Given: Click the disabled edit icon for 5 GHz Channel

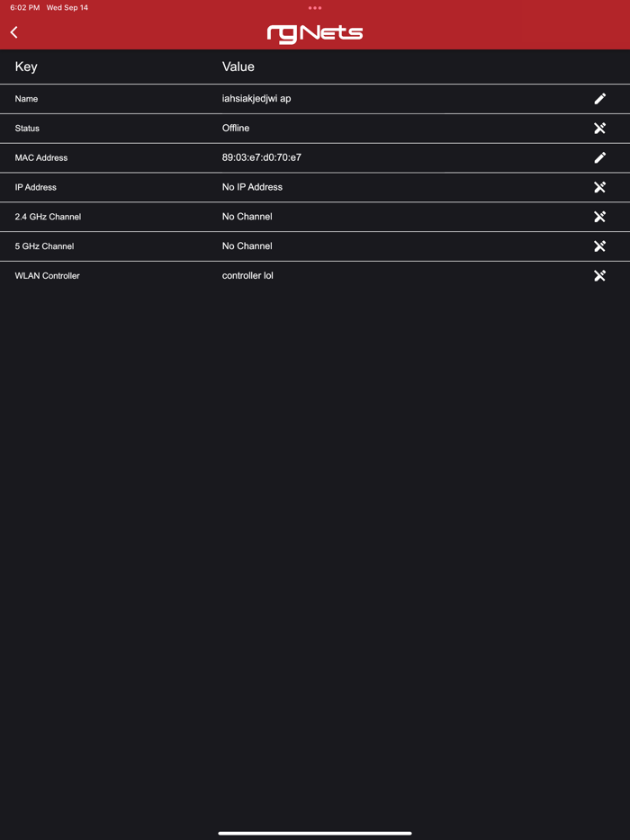Looking at the screenshot, I should tap(600, 246).
